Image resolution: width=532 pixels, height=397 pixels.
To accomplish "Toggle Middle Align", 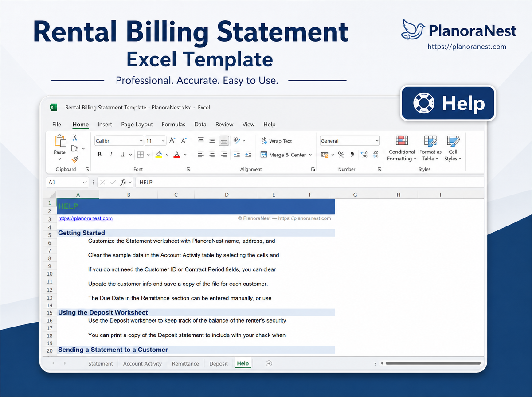I will pyautogui.click(x=212, y=140).
